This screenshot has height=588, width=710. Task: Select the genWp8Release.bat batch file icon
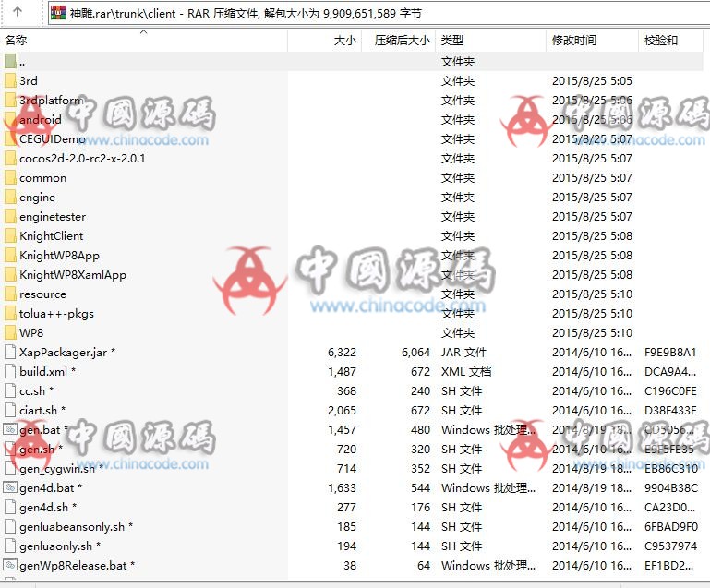10,565
